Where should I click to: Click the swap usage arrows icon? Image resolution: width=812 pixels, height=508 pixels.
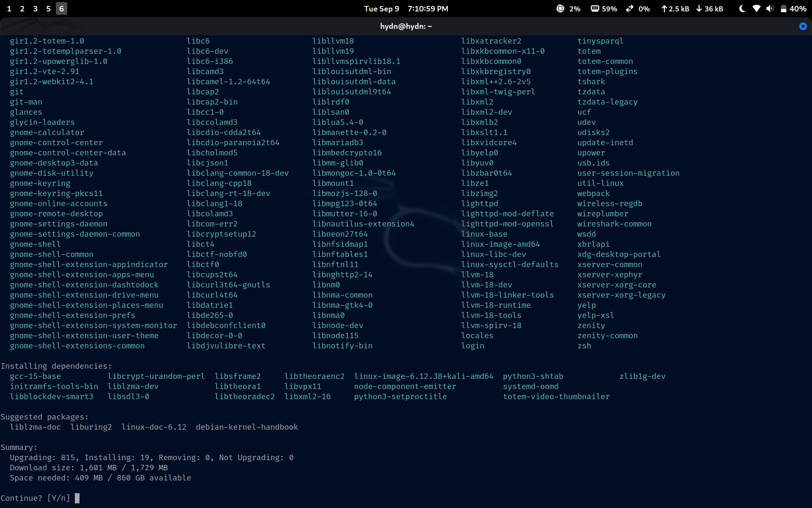[630, 8]
